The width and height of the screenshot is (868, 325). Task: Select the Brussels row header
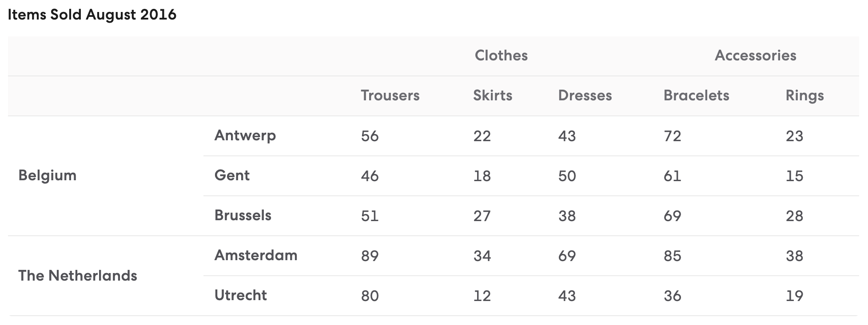(x=243, y=215)
